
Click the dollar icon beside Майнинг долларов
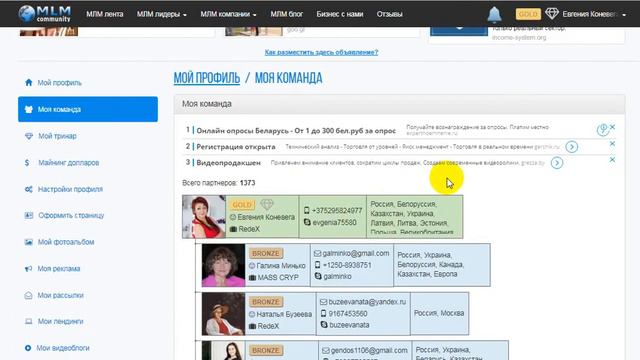click(x=27, y=162)
